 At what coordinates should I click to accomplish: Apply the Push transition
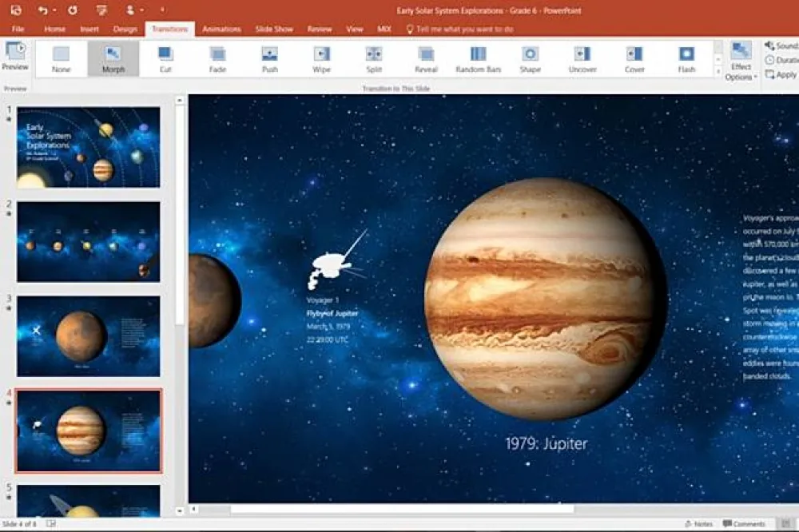269,59
